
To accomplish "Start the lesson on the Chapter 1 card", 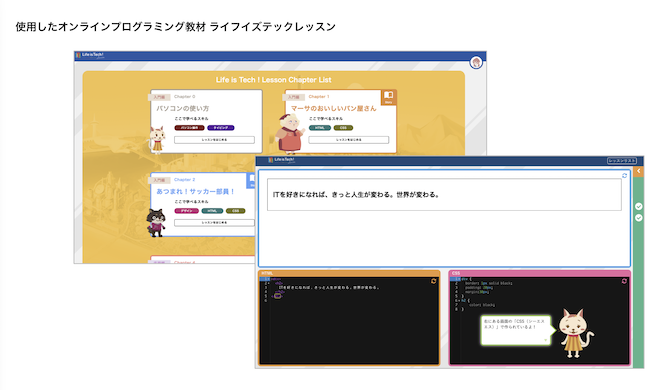I will pyautogui.click(x=349, y=140).
